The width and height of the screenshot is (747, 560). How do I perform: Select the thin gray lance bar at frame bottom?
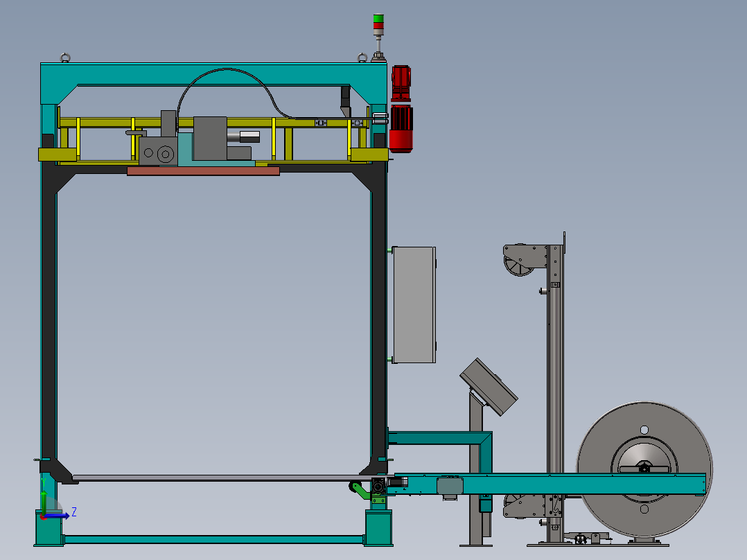[222, 478]
